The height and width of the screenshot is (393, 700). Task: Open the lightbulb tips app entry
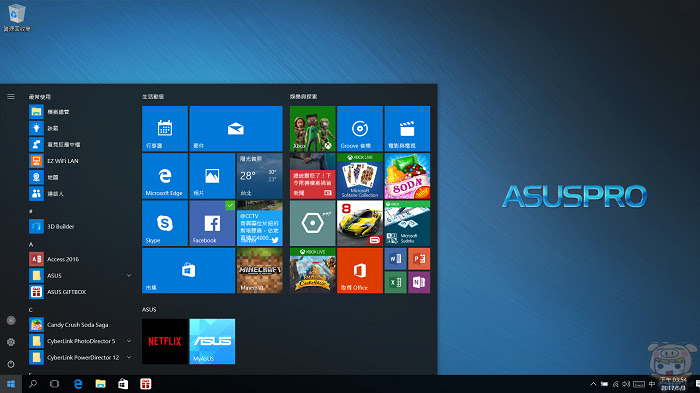pos(80,128)
